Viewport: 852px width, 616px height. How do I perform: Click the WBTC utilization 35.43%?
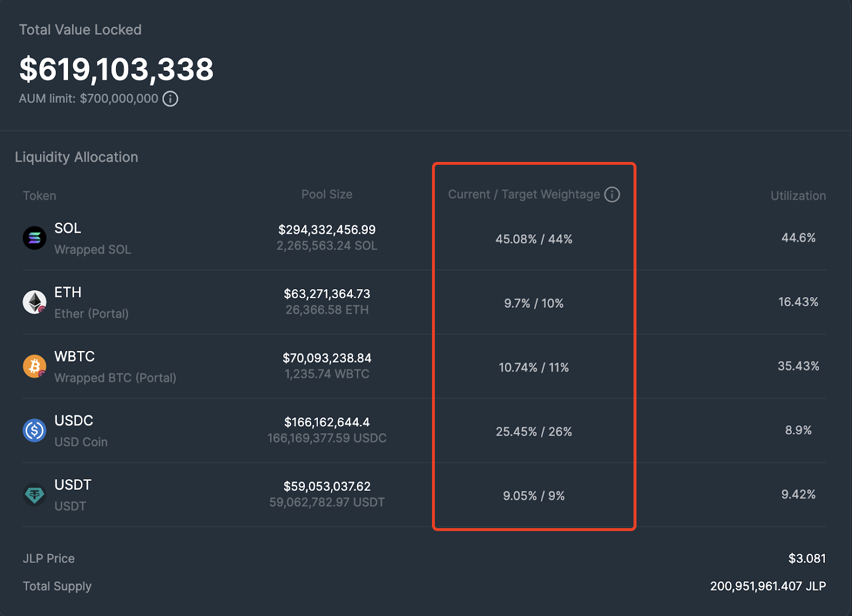(798, 366)
